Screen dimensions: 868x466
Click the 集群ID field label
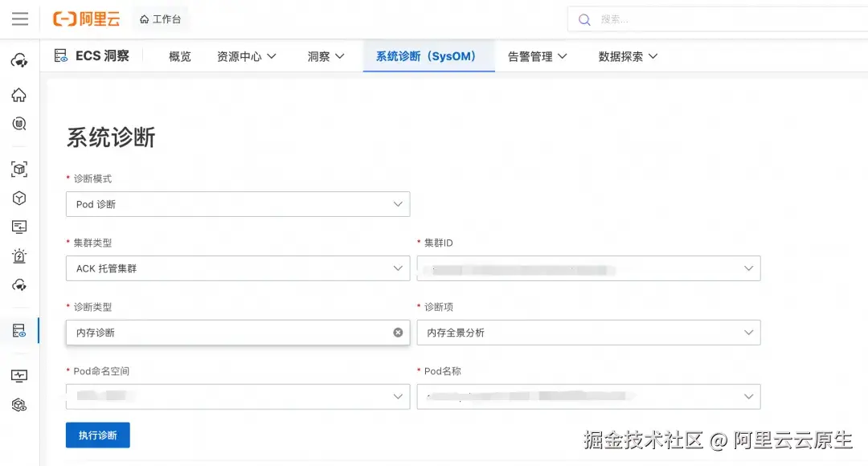click(x=439, y=243)
